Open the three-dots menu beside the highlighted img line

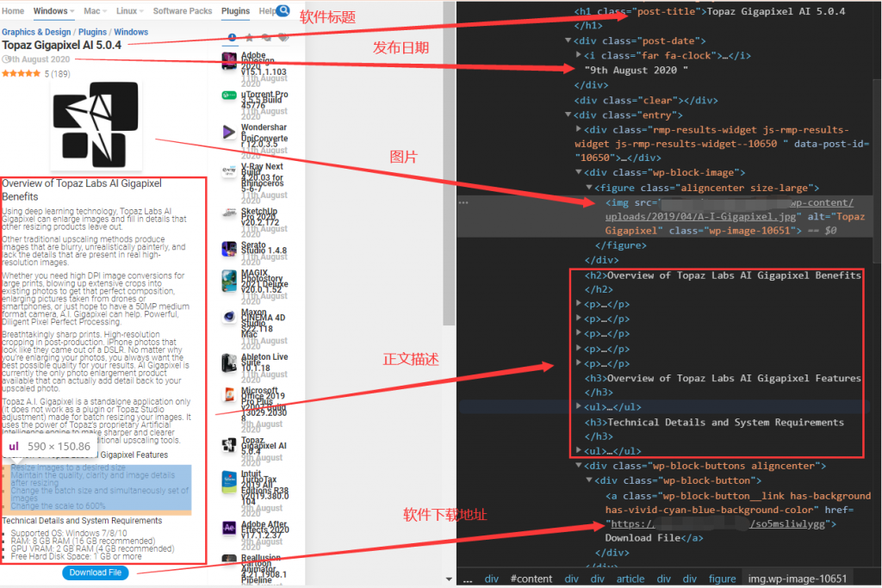pyautogui.click(x=463, y=202)
